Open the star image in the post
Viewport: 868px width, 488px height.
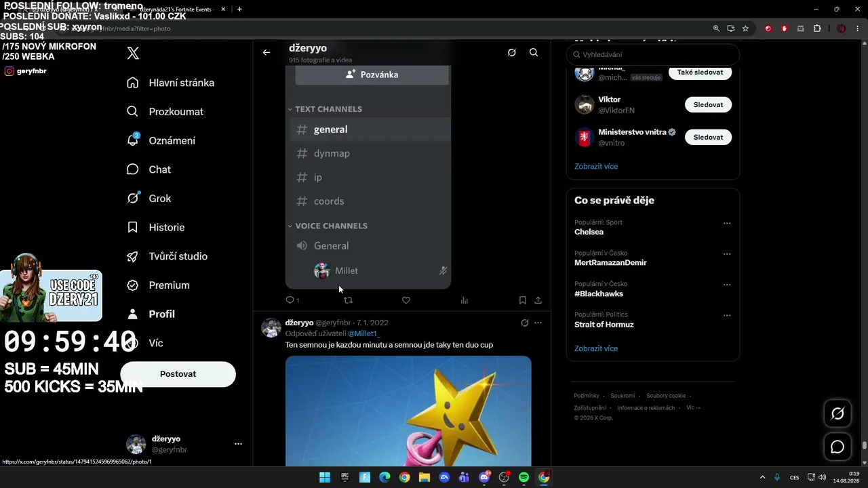(x=408, y=411)
